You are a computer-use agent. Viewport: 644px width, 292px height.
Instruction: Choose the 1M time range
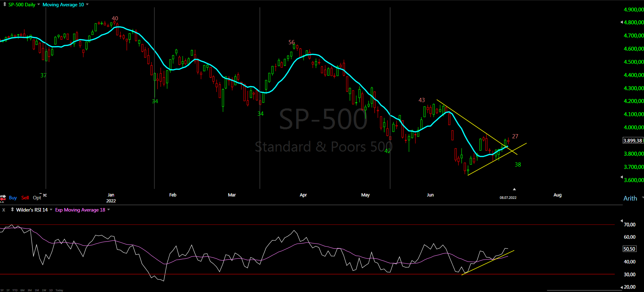coord(37,290)
